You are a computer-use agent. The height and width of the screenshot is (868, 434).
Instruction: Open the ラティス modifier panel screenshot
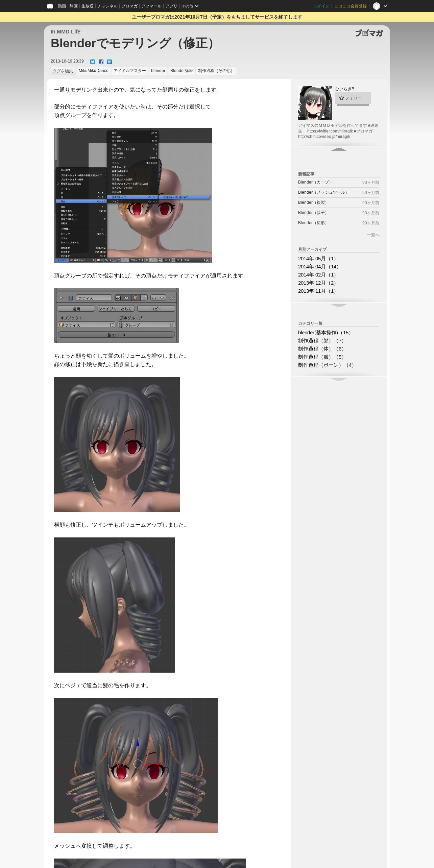(116, 316)
